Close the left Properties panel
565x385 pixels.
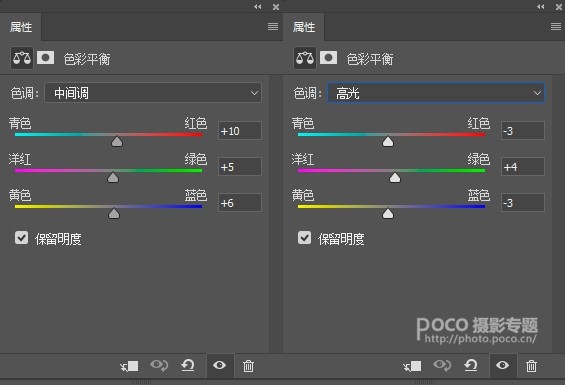click(276, 6)
